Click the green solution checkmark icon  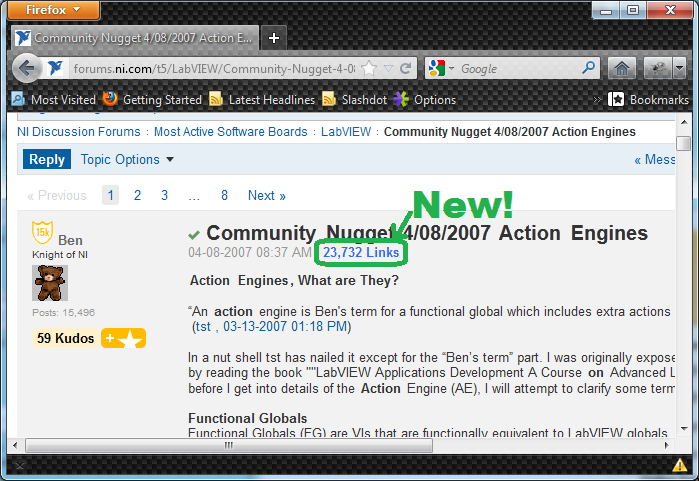[x=194, y=234]
